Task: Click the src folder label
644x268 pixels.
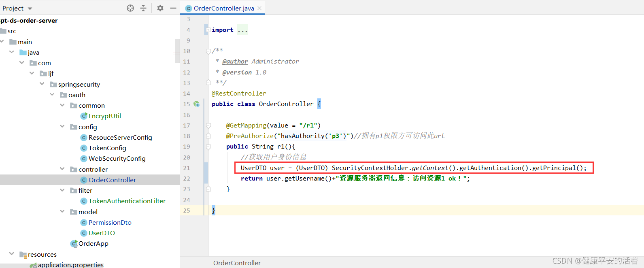Action: tap(12, 31)
